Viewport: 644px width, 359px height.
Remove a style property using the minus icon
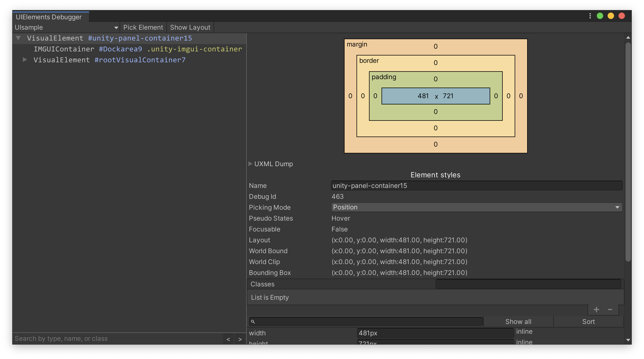point(610,310)
